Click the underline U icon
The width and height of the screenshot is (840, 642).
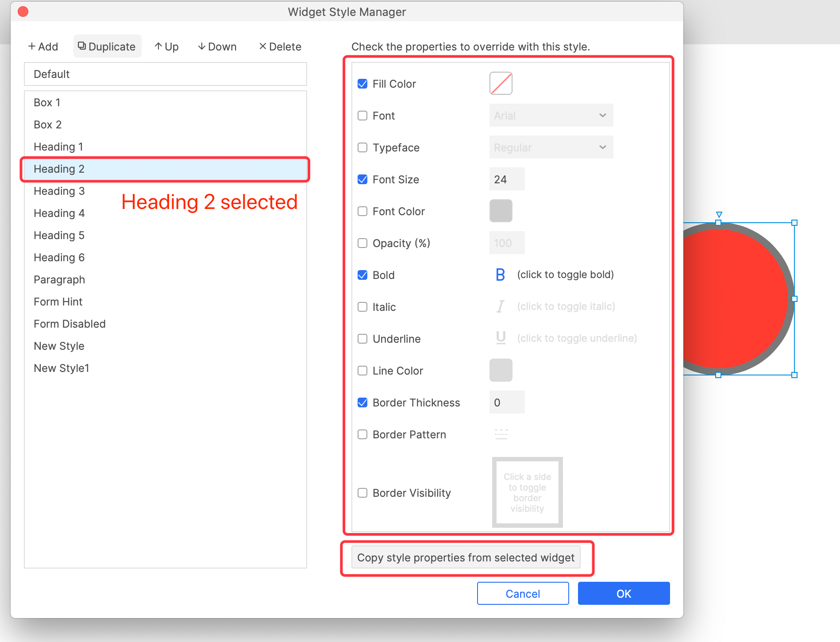point(501,338)
